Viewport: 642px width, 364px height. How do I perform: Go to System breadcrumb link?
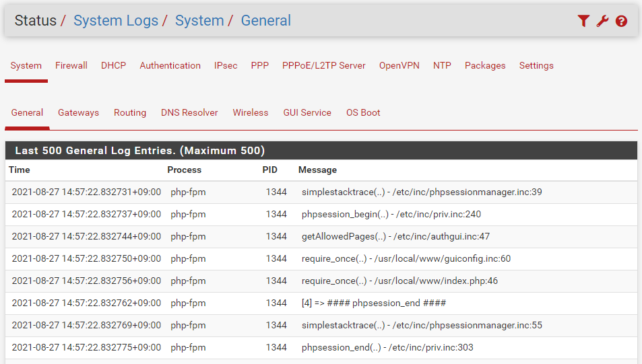[199, 20]
